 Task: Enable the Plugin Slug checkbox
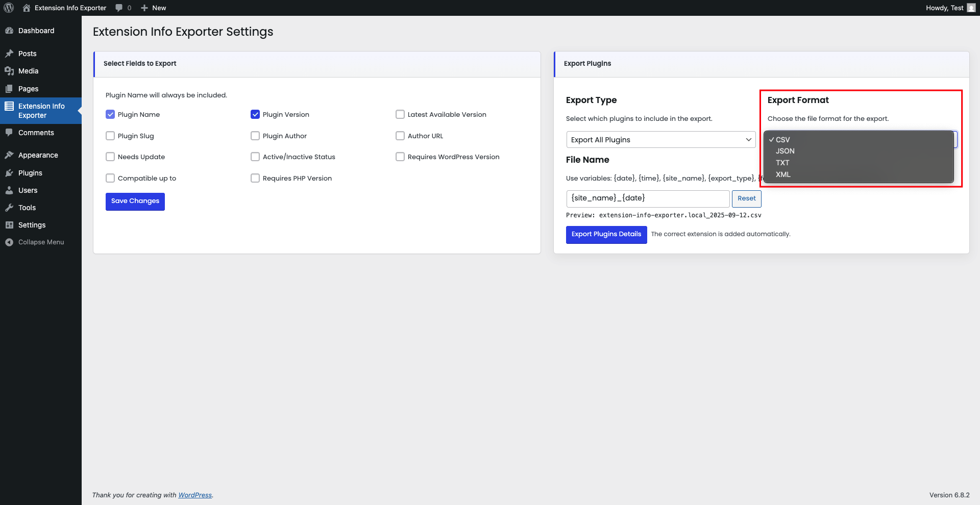point(110,136)
